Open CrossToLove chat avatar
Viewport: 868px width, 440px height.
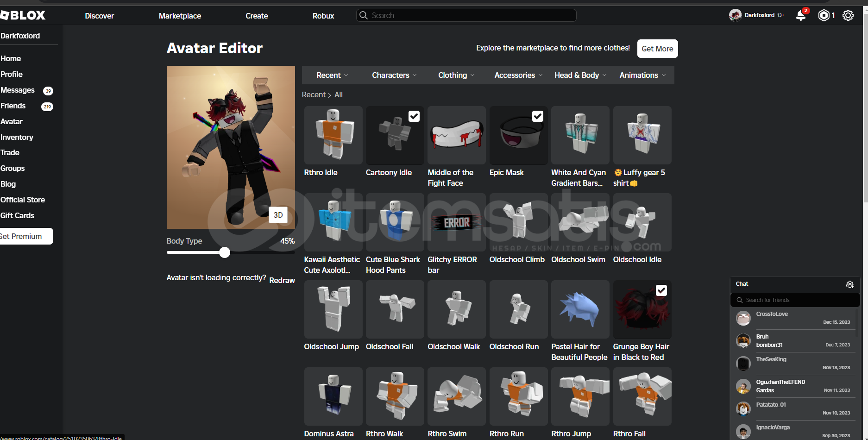(743, 318)
